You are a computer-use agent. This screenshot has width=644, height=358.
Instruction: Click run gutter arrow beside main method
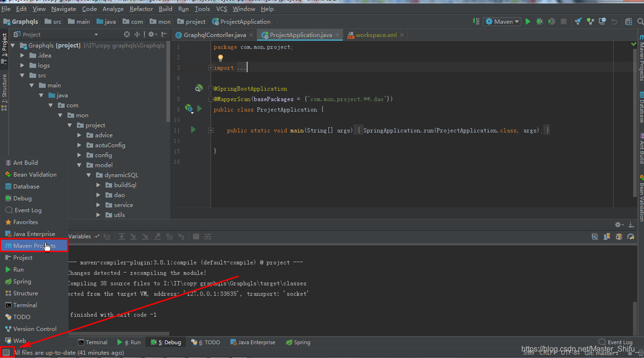(193, 129)
